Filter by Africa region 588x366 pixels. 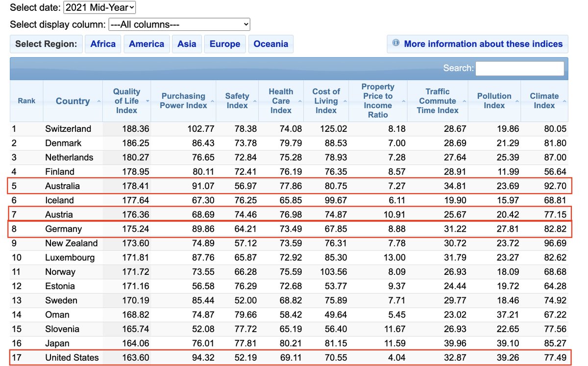point(103,44)
